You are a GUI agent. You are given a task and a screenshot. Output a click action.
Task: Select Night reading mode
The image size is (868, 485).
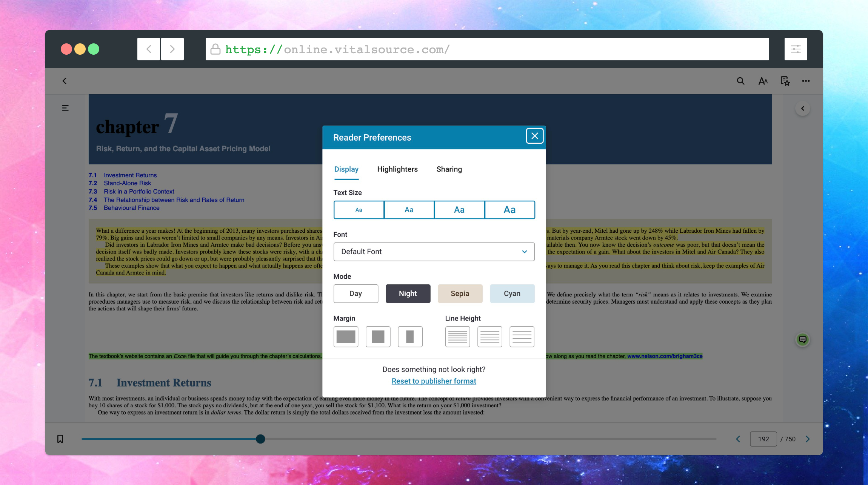point(408,293)
